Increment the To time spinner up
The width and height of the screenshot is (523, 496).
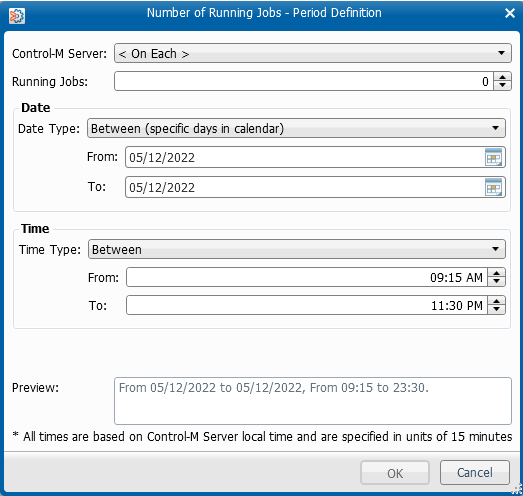pos(496,301)
